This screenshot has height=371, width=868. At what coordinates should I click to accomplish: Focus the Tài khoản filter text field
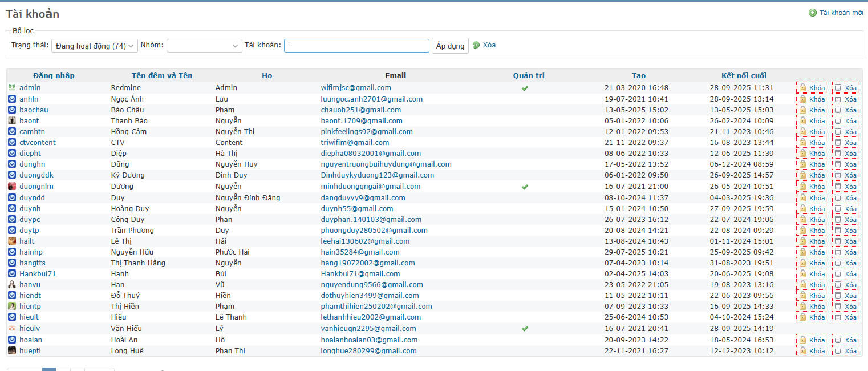coord(356,46)
